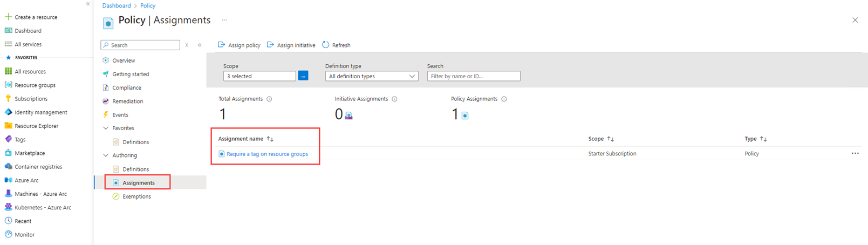Screen dimensions: 868x245
Task: Click 'Starter Subscription' scope cell
Action: pyautogui.click(x=612, y=154)
